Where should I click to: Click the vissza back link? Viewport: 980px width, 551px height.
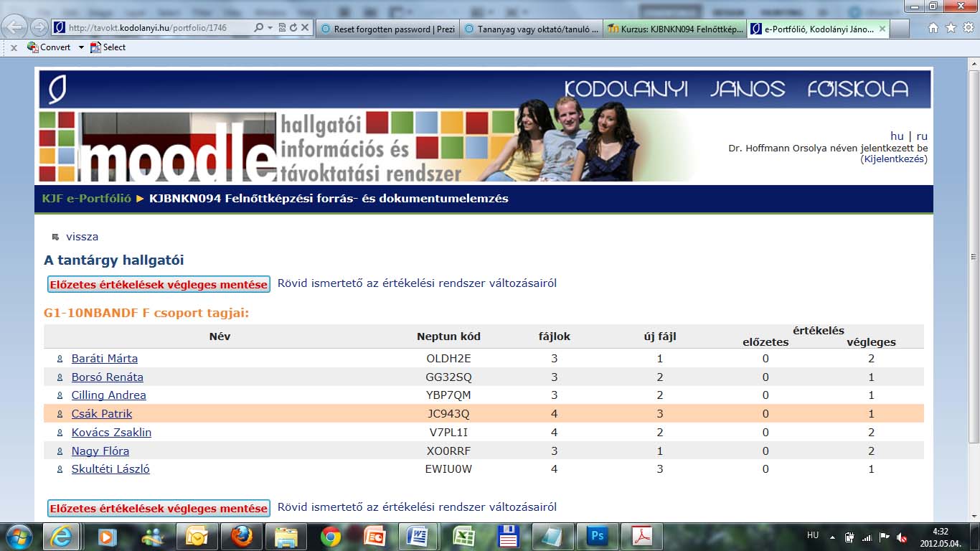pos(82,237)
